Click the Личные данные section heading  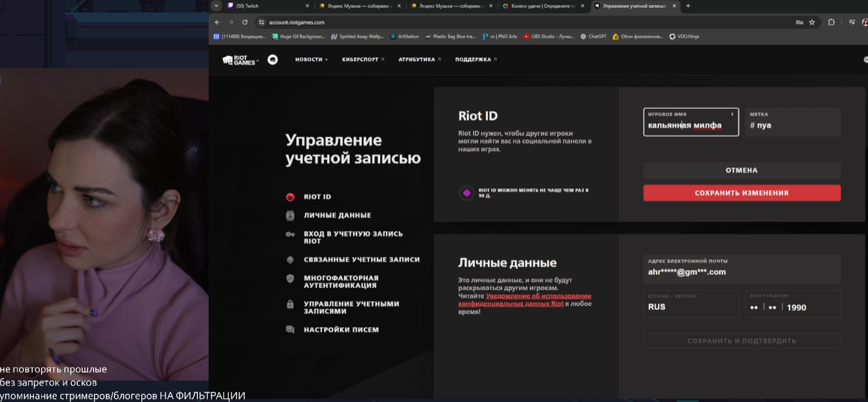click(507, 263)
